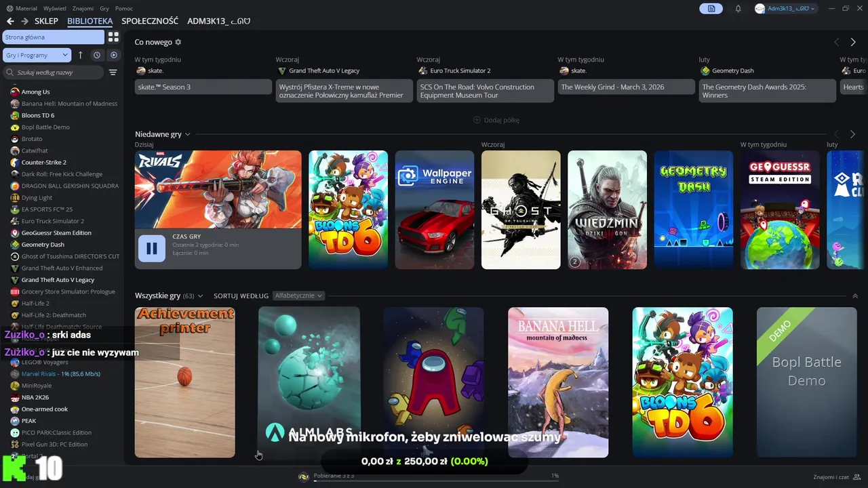Image resolution: width=868 pixels, height=488 pixels.
Task: Select Counter-Strike 2 in the sidebar
Action: (x=43, y=162)
